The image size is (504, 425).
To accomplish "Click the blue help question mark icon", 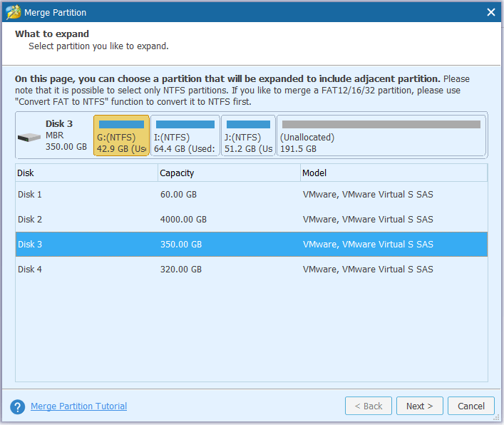I will [18, 406].
